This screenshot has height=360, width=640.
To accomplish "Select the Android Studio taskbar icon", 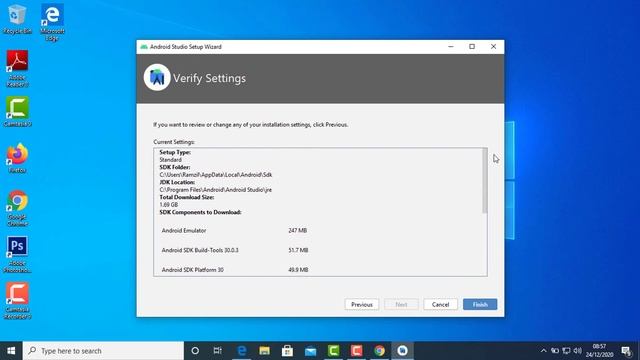I will click(402, 351).
